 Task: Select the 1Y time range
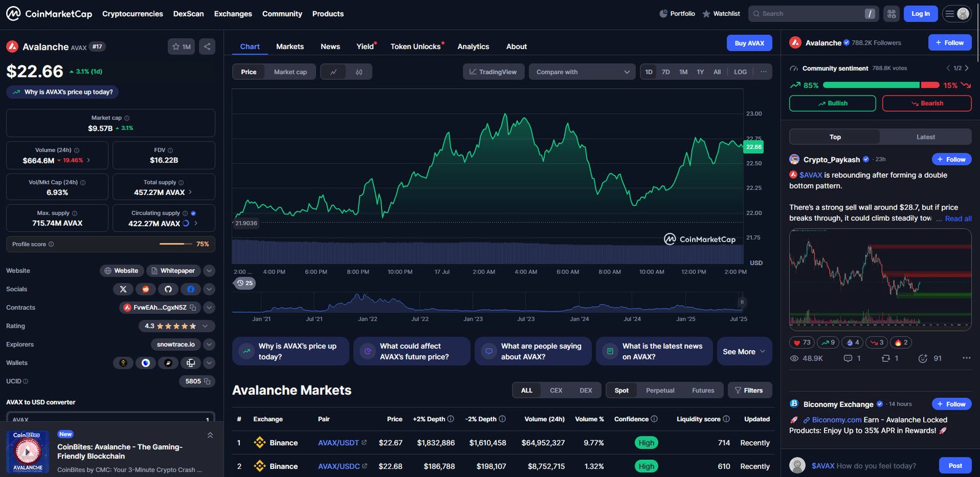[700, 72]
